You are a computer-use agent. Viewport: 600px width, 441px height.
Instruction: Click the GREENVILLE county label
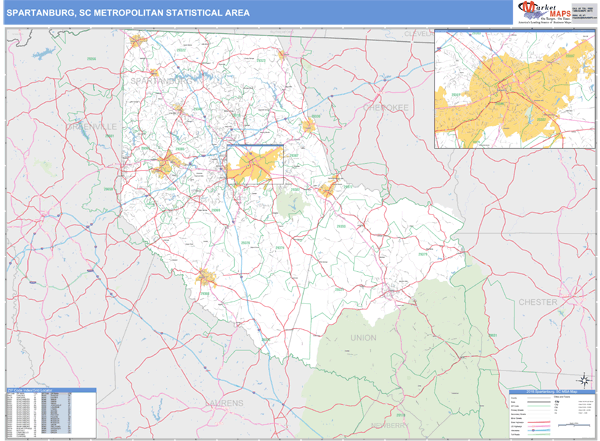pos(91,127)
